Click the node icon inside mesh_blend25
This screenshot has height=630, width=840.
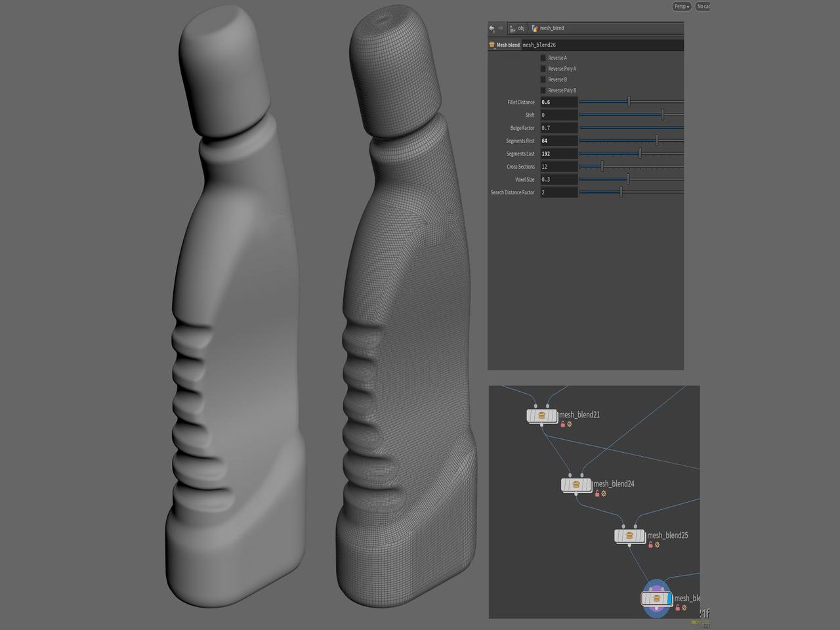[629, 535]
